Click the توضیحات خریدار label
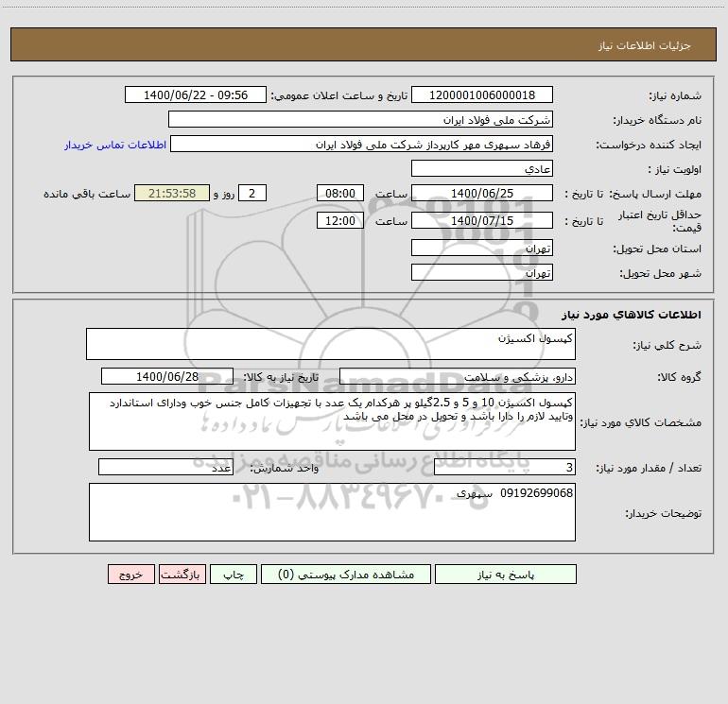Viewport: 728px width, 704px height. (664, 514)
